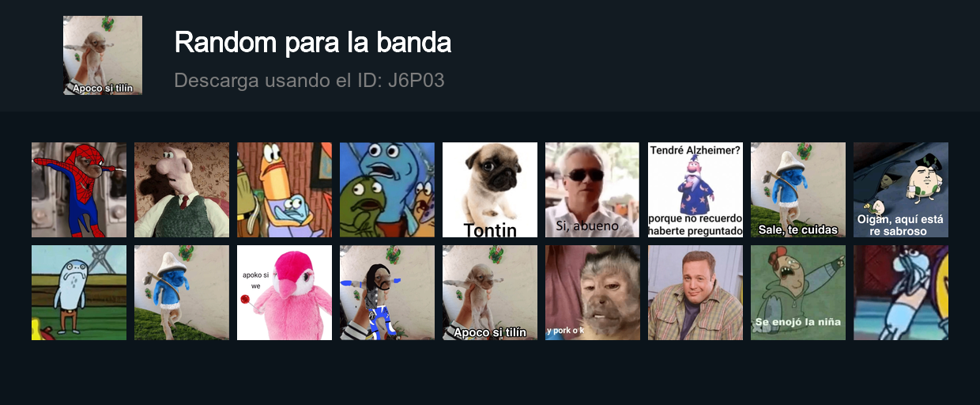The height and width of the screenshot is (405, 980).
Task: Pick the pink bird 'apoko si we' sticker
Action: pyautogui.click(x=285, y=293)
